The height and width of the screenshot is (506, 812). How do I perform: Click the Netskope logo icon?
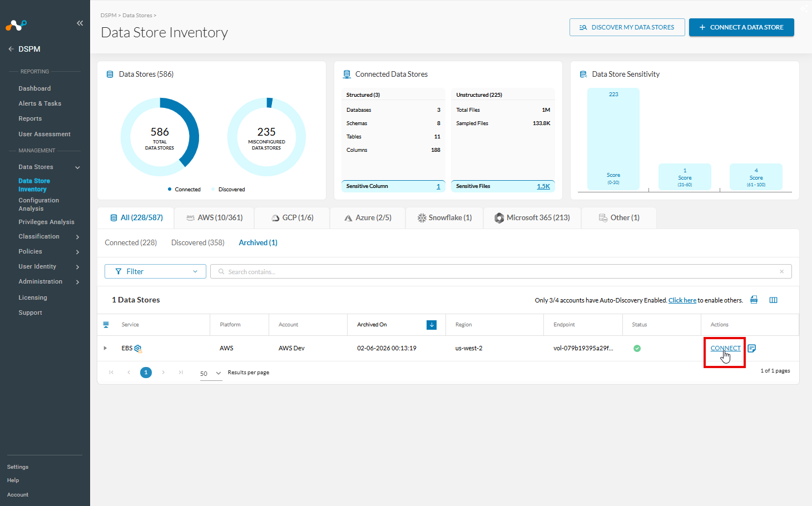pos(16,25)
